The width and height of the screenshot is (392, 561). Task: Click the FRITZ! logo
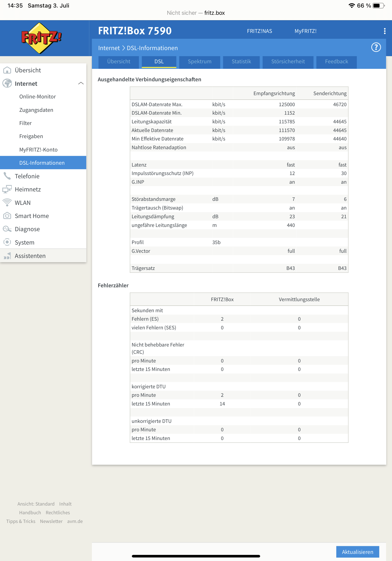point(41,38)
